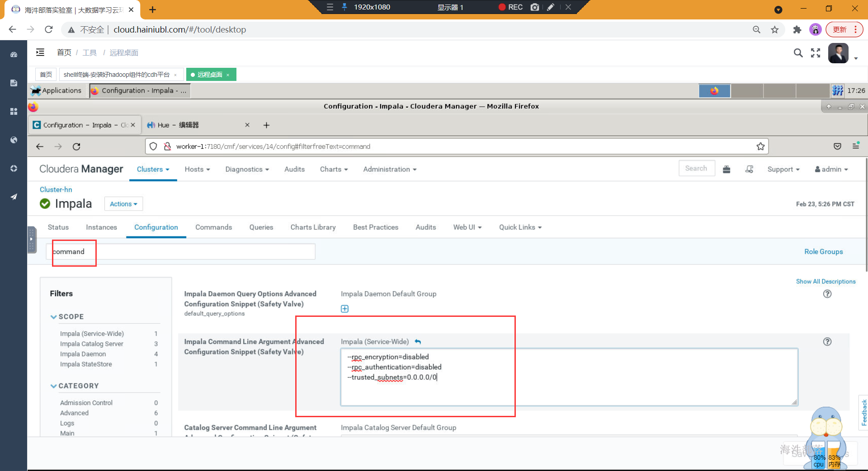Open Applications menu on remote desktop panel

tap(57, 90)
